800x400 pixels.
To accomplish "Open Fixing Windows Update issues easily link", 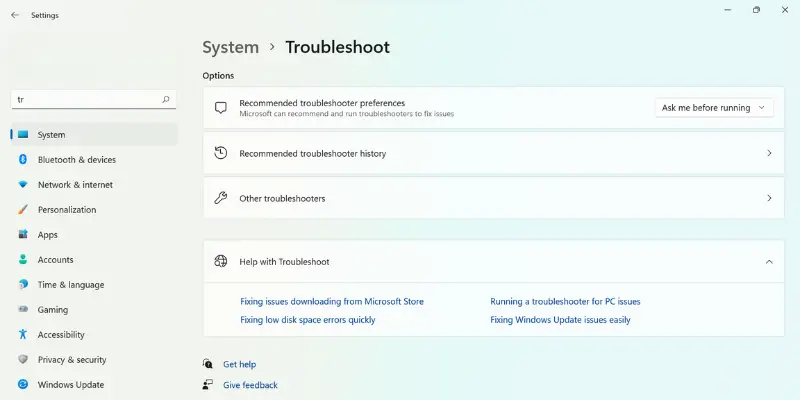I will [x=560, y=320].
